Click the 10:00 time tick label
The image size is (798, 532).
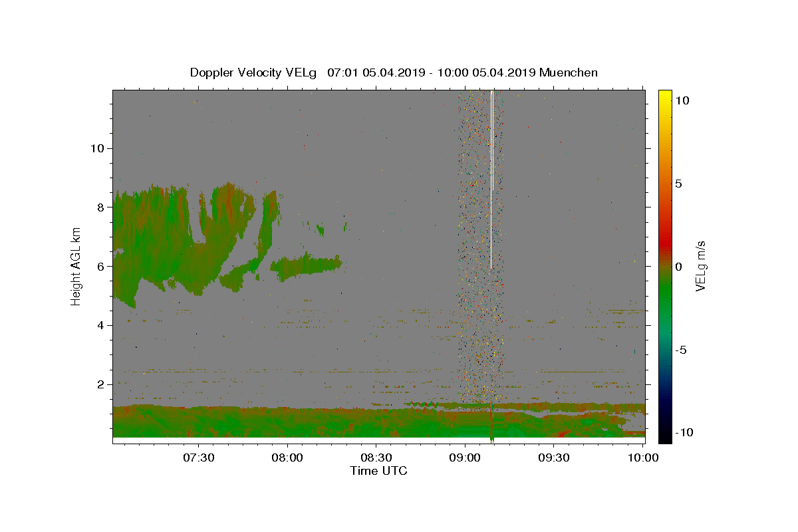point(643,458)
